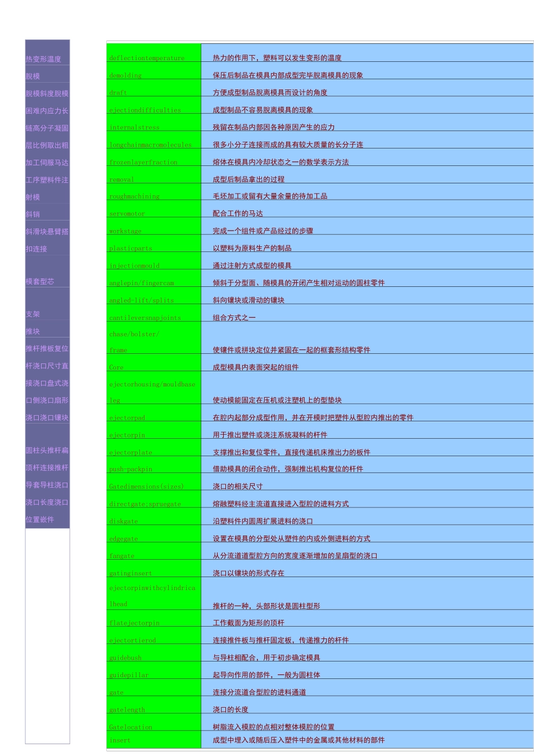The image size is (534, 756).
Task: Click the definition '浇口的长度'
Action: pyautogui.click(x=230, y=710)
